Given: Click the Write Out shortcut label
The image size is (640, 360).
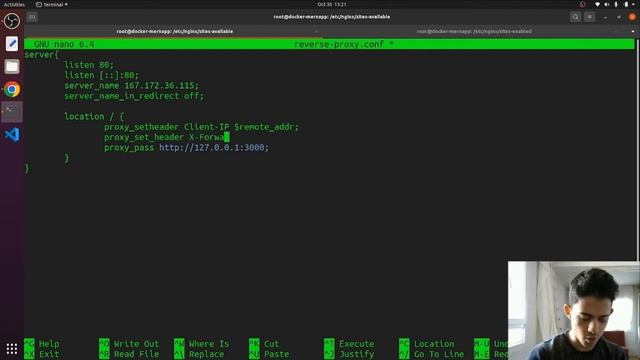Looking at the screenshot, I should [136, 344].
